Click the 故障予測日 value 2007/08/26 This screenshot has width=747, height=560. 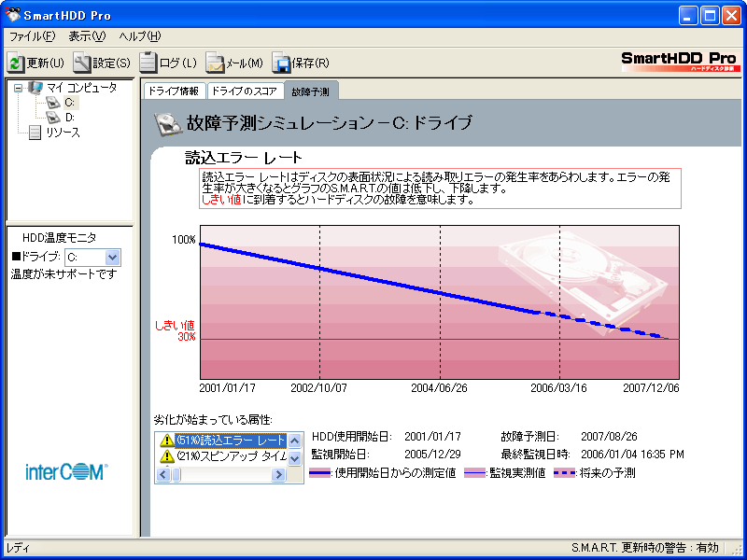610,437
